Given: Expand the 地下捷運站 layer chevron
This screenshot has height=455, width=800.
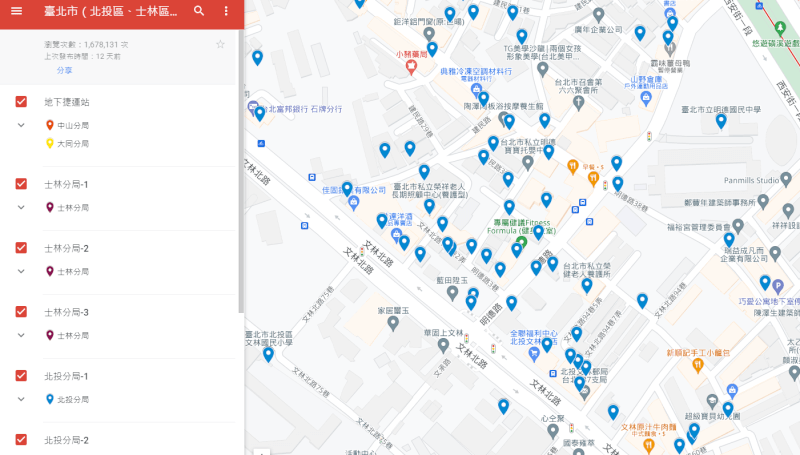Looking at the screenshot, I should tap(21, 125).
